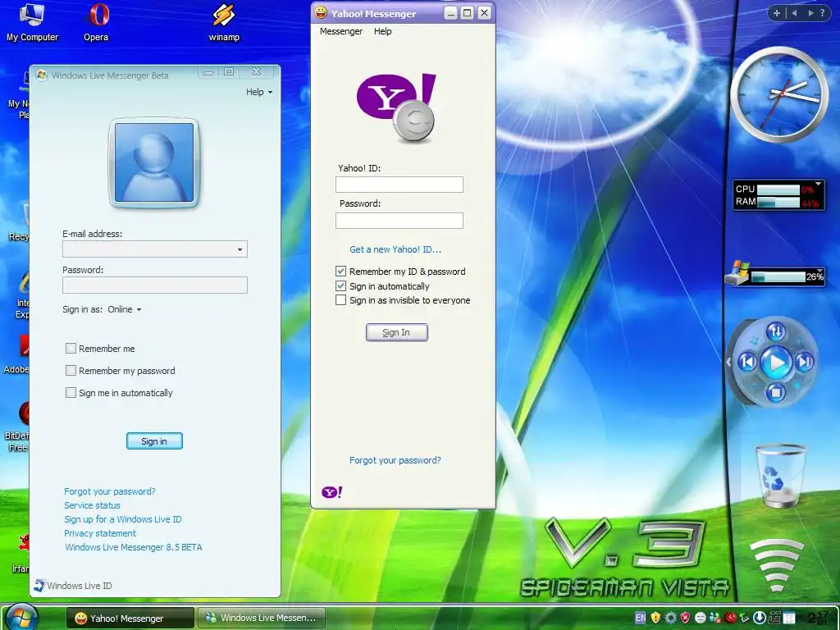Click the Start orb on the taskbar
This screenshot has width=840, height=630.
22,617
